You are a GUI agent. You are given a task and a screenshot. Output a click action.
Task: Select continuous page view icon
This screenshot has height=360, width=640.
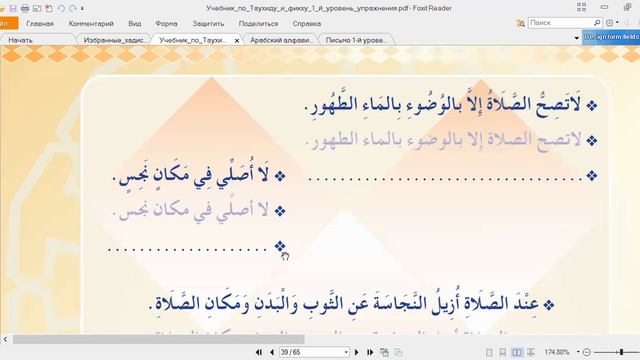pyautogui.click(x=503, y=352)
